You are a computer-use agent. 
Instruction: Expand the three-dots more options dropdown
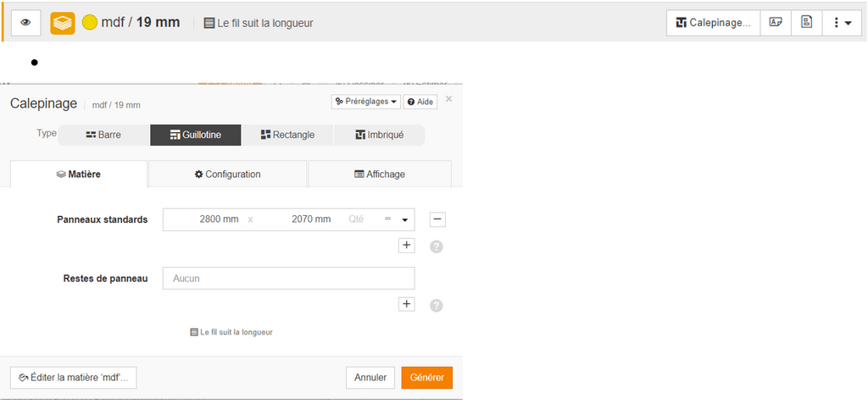[843, 23]
